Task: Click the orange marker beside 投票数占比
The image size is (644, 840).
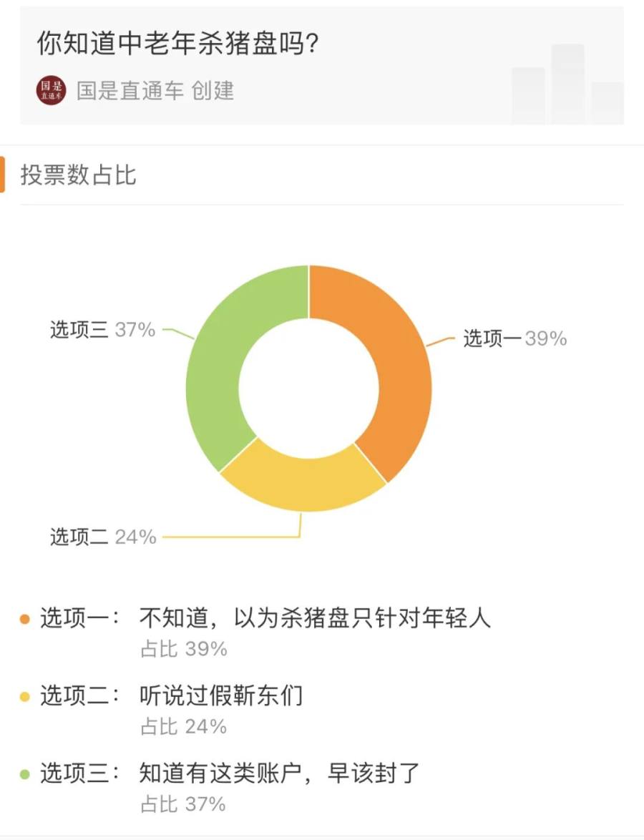Action: click(x=2, y=175)
